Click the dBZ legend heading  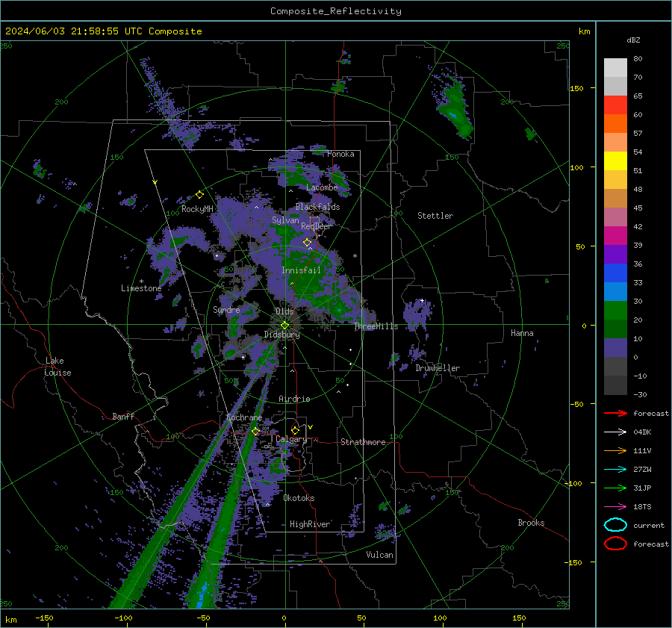tap(633, 40)
